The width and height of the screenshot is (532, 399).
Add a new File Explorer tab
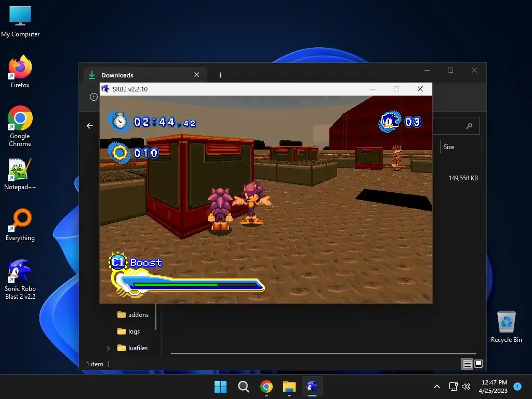[x=220, y=75]
